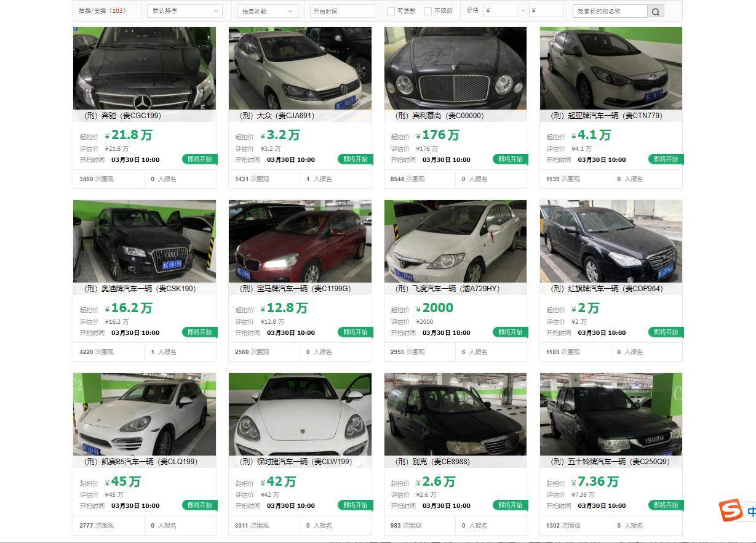Open the Bentley 宾利慕尚 car photo
The image size is (756, 543).
(x=456, y=68)
